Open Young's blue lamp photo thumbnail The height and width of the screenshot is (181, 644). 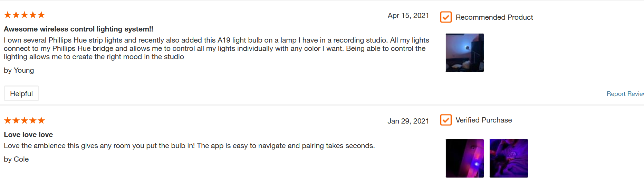tap(464, 53)
